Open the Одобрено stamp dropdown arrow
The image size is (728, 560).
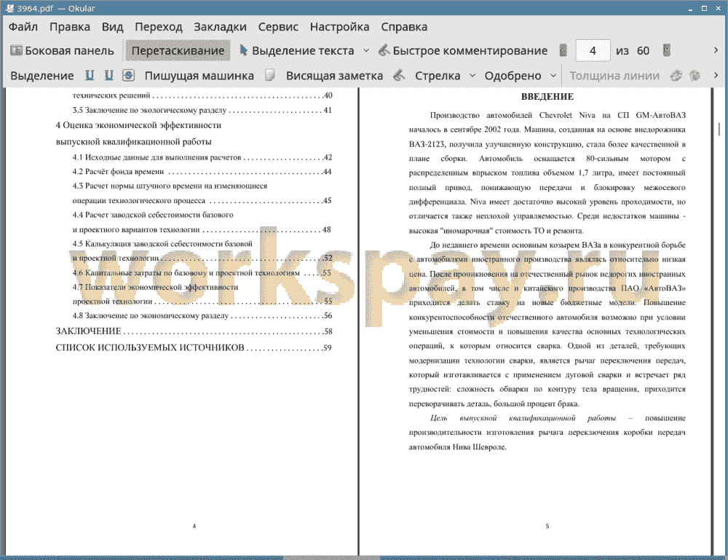(553, 76)
